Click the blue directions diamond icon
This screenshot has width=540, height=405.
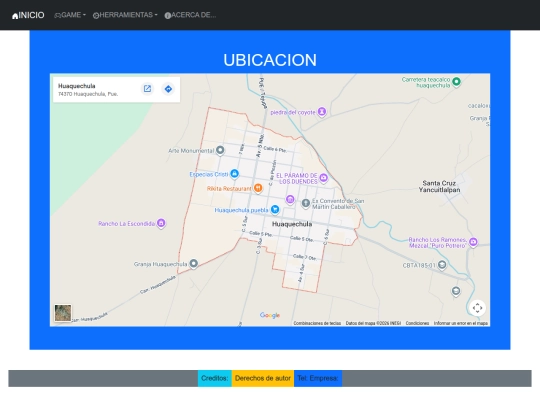pos(168,89)
